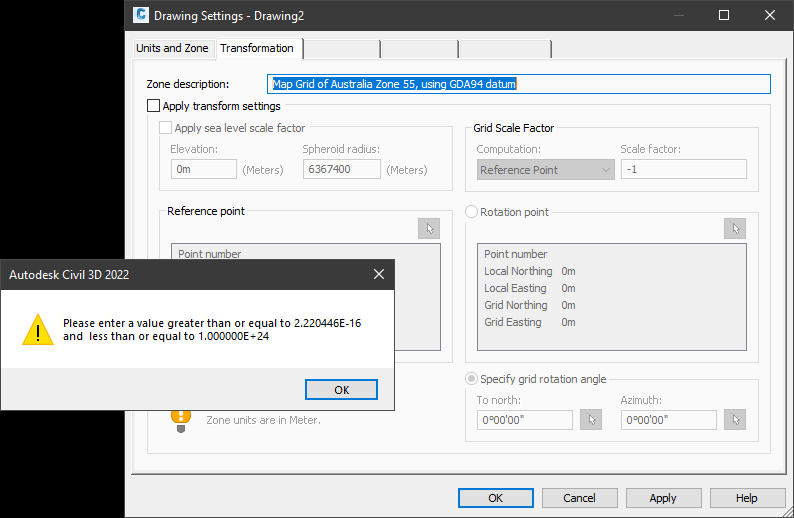Click the 'Zone units are in Meter.' note
The width and height of the screenshot is (794, 518).
pos(263,420)
